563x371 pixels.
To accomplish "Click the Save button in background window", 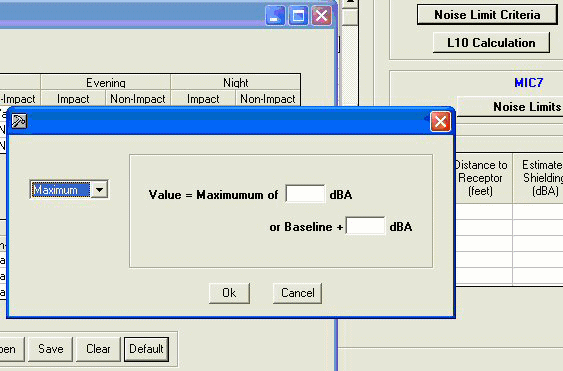I will click(x=51, y=349).
